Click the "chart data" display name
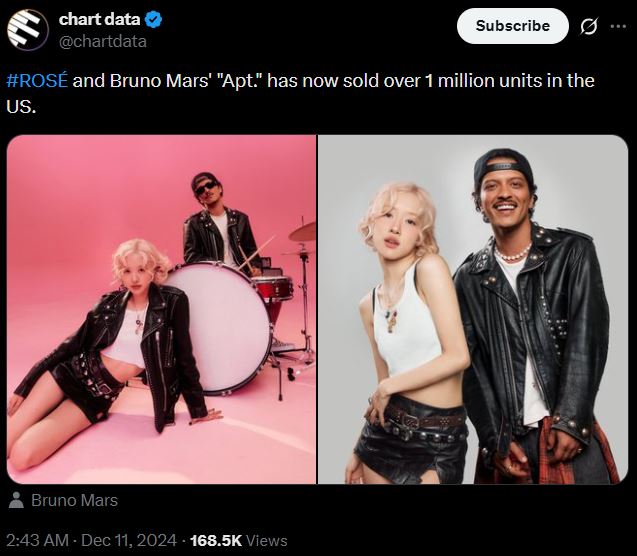This screenshot has width=637, height=556. [x=99, y=19]
